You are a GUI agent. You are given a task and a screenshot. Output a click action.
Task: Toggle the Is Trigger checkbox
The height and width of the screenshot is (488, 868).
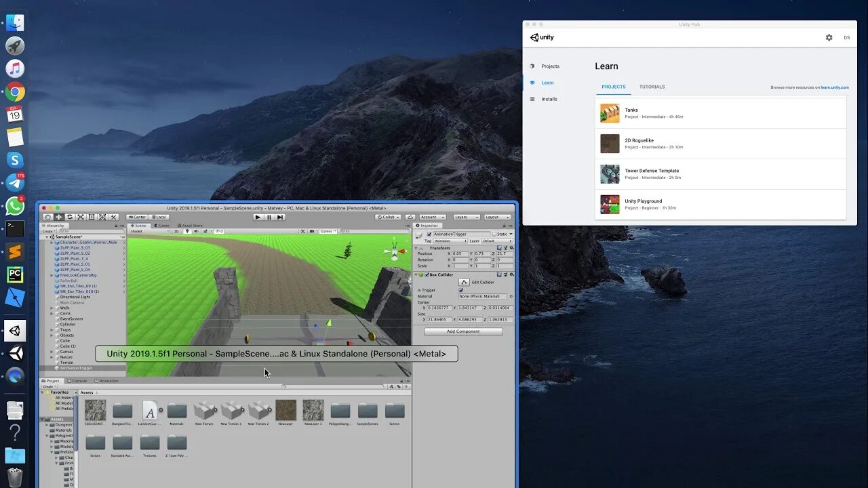coord(461,290)
